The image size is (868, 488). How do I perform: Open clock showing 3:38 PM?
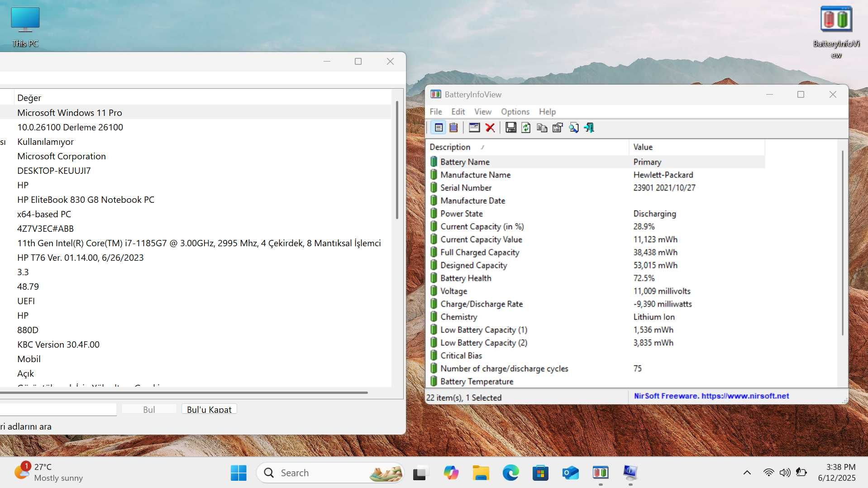click(837, 473)
